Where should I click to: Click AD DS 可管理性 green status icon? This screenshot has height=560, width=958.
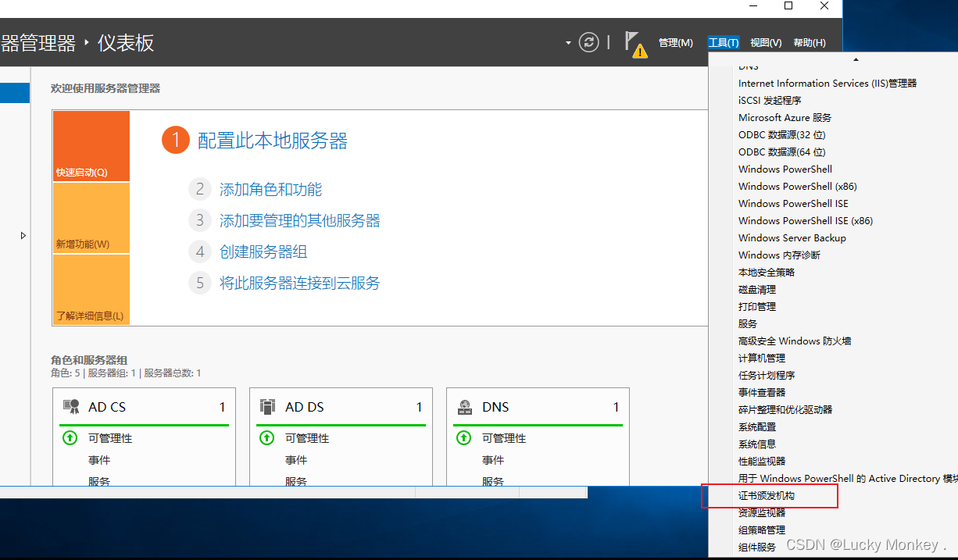point(266,438)
